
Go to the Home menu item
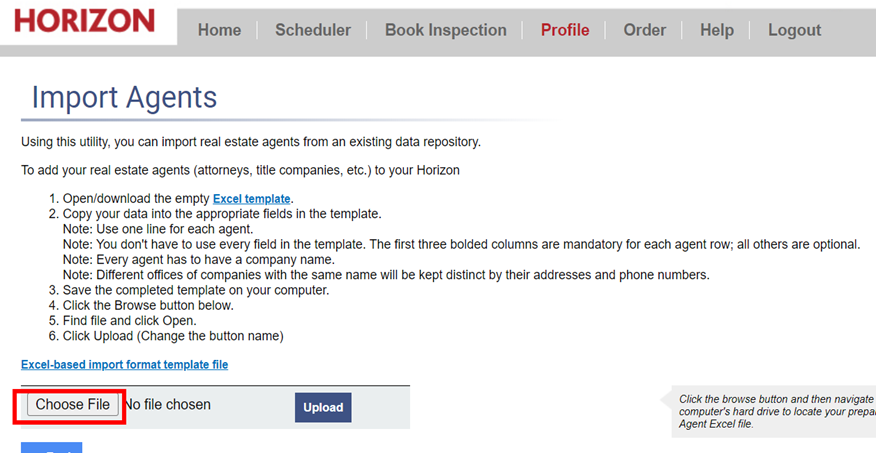[220, 30]
